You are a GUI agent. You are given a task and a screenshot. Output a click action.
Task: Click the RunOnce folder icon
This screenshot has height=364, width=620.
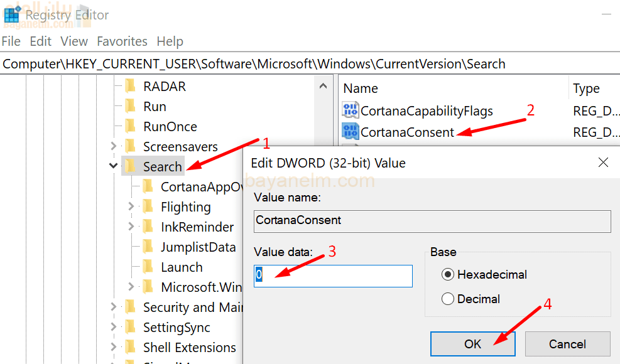[x=130, y=126]
